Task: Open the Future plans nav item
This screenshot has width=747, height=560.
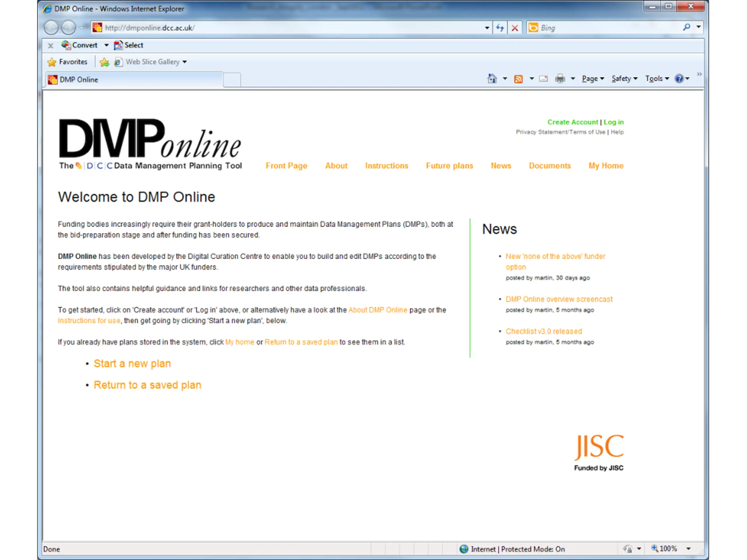Action: coord(449,166)
